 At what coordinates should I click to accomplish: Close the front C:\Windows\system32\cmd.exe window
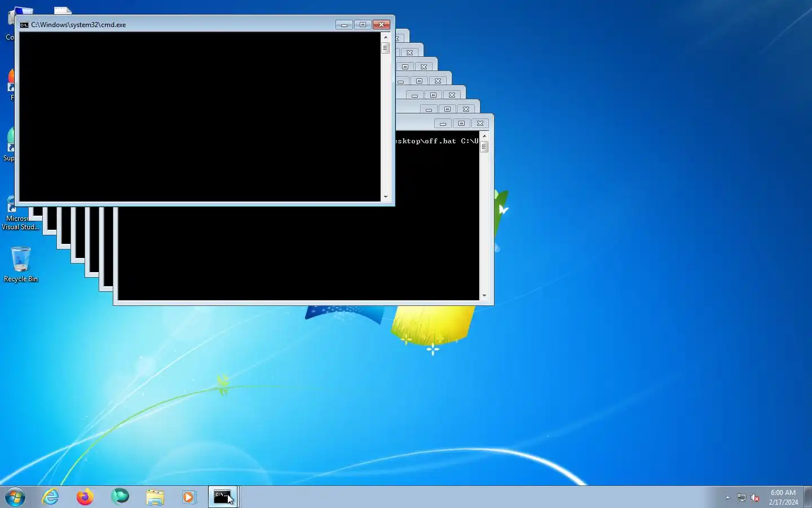tap(382, 25)
